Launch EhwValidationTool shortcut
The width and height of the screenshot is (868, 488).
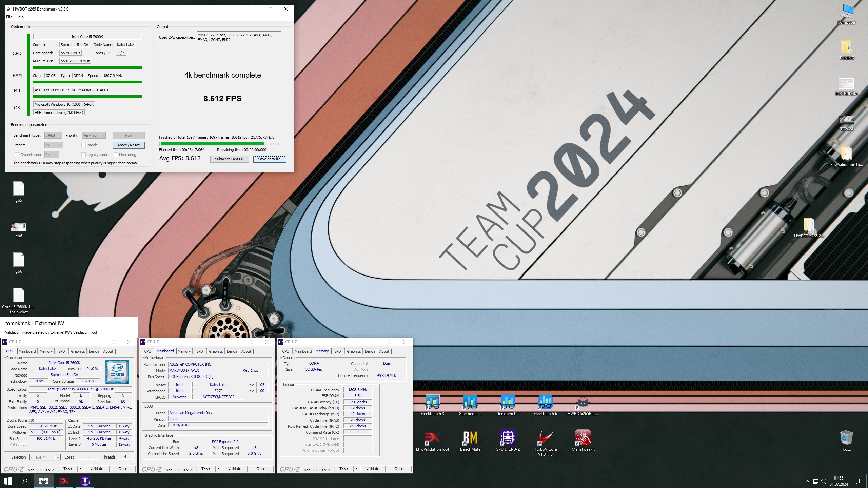point(433,441)
